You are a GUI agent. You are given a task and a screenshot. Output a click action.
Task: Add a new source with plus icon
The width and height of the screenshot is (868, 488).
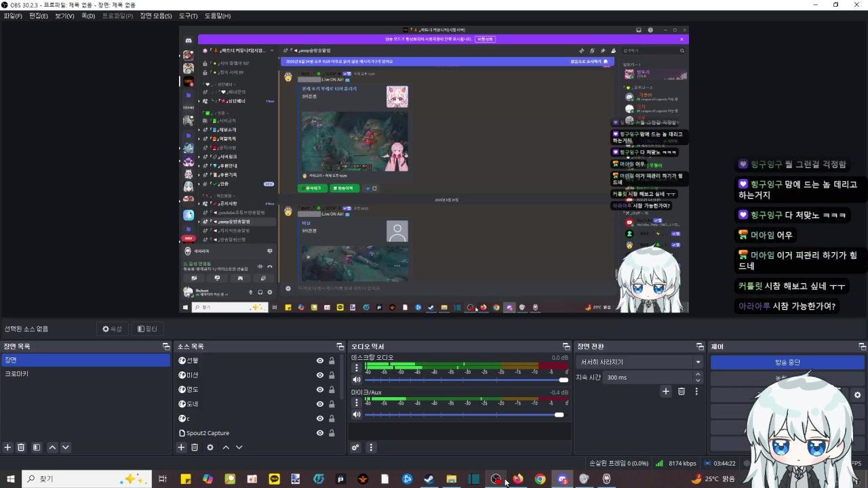click(181, 447)
